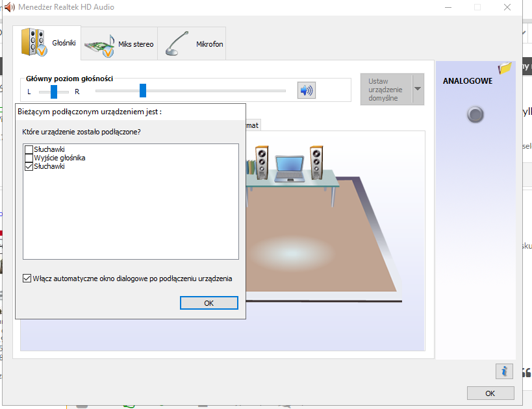
Task: Click the partially hidden 'mat' tab
Action: pyautogui.click(x=253, y=125)
